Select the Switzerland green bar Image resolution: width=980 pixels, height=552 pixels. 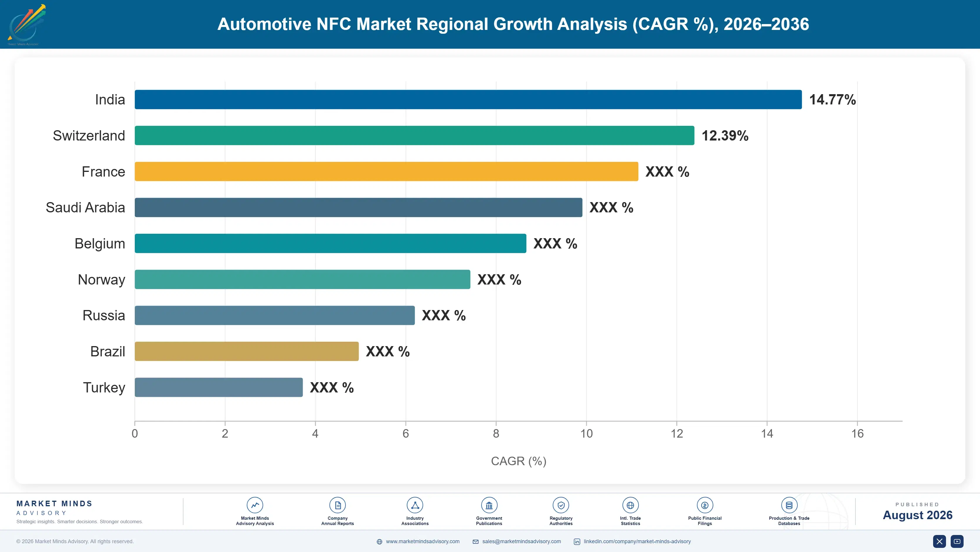pyautogui.click(x=414, y=136)
